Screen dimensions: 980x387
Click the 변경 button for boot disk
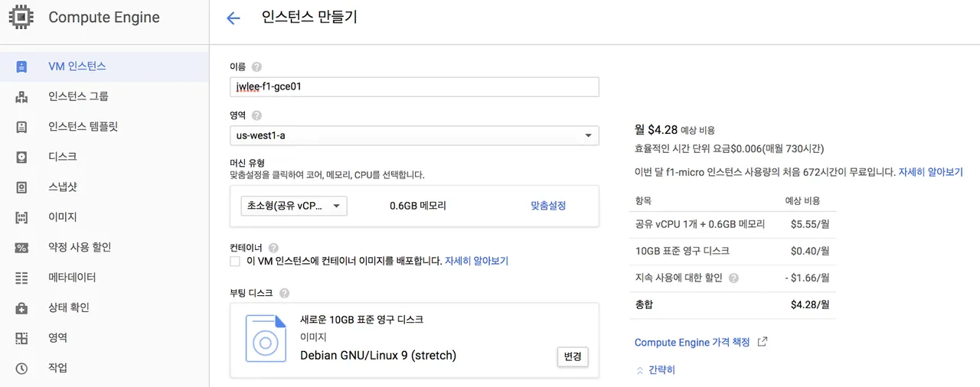573,356
